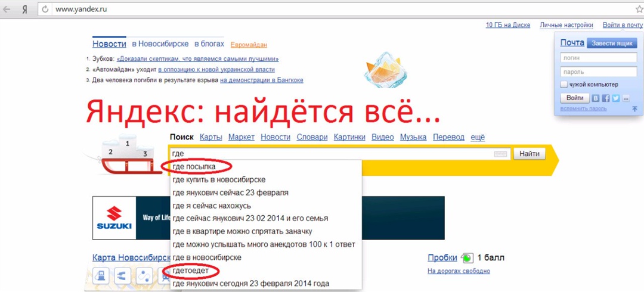Click the 'логин' input field
This screenshot has height=292, width=644.
[598, 58]
